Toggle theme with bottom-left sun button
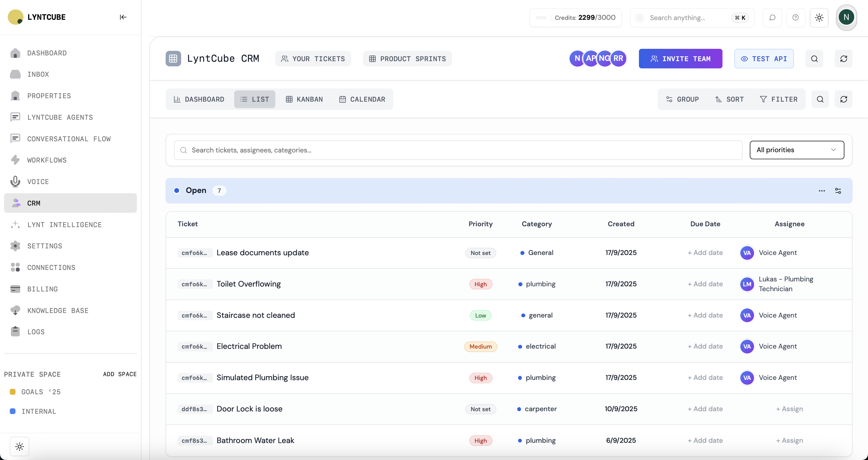 click(x=20, y=447)
